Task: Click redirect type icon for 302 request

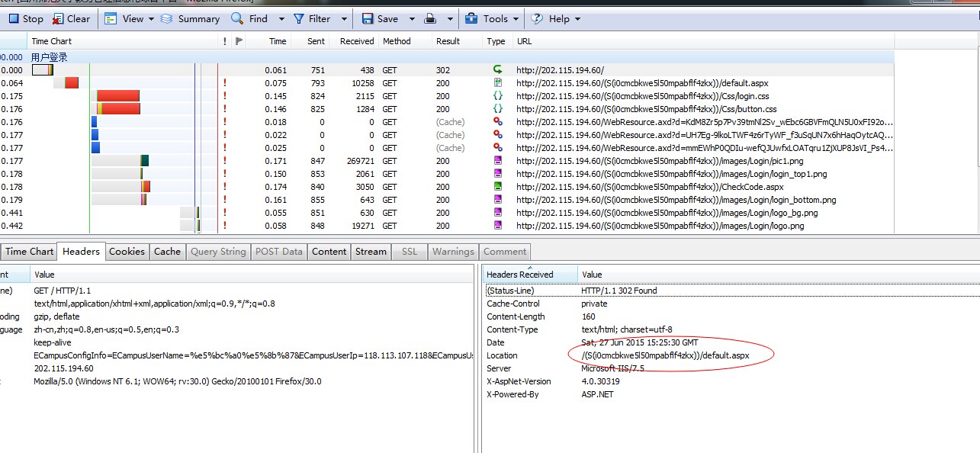Action: point(498,70)
